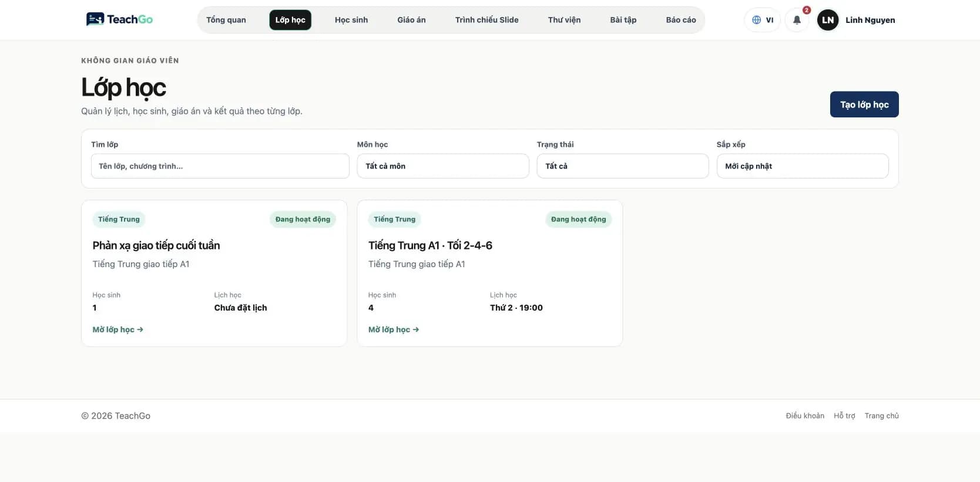Click the Linh Nguyen username
The image size is (980, 482).
tap(870, 20)
